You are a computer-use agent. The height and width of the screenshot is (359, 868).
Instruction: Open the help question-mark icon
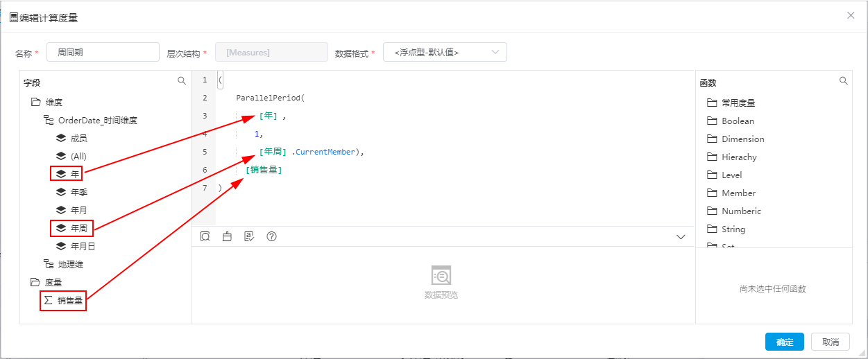click(271, 236)
